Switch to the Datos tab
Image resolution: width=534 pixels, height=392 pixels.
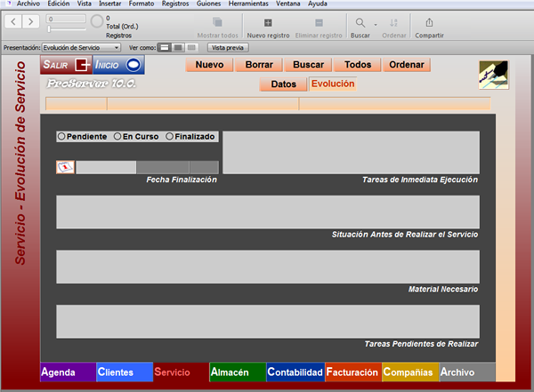[283, 84]
